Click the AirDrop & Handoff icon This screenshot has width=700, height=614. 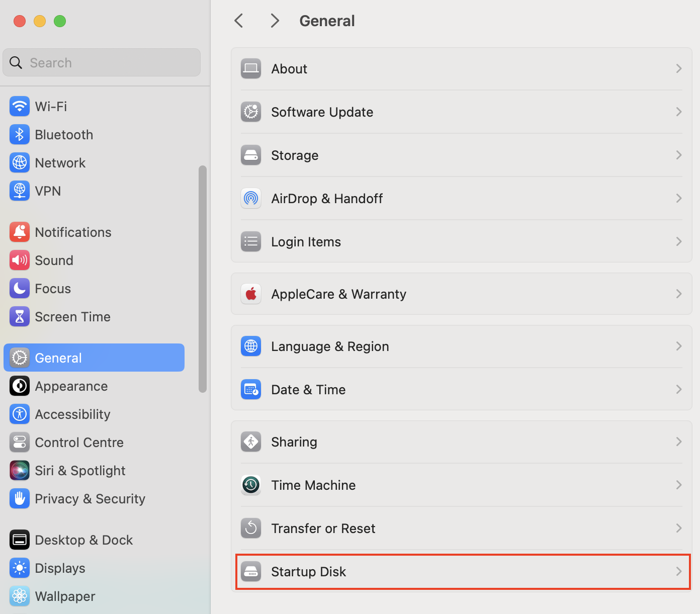pyautogui.click(x=251, y=199)
